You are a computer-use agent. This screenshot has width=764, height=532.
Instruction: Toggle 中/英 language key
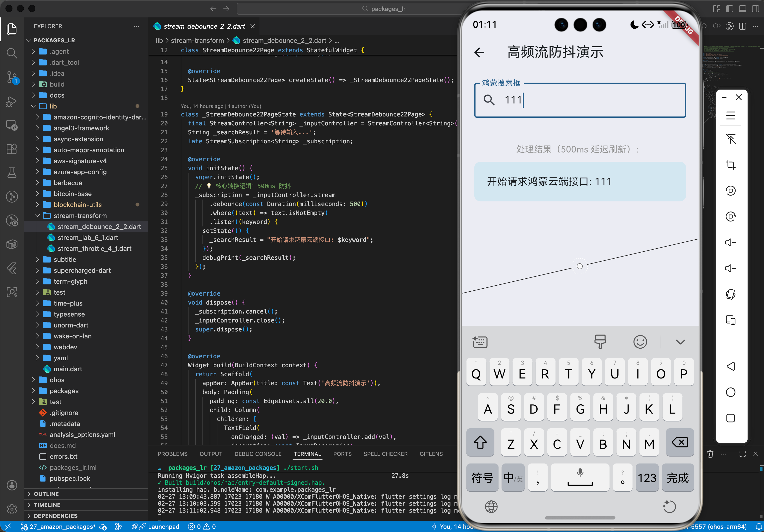pos(513,478)
